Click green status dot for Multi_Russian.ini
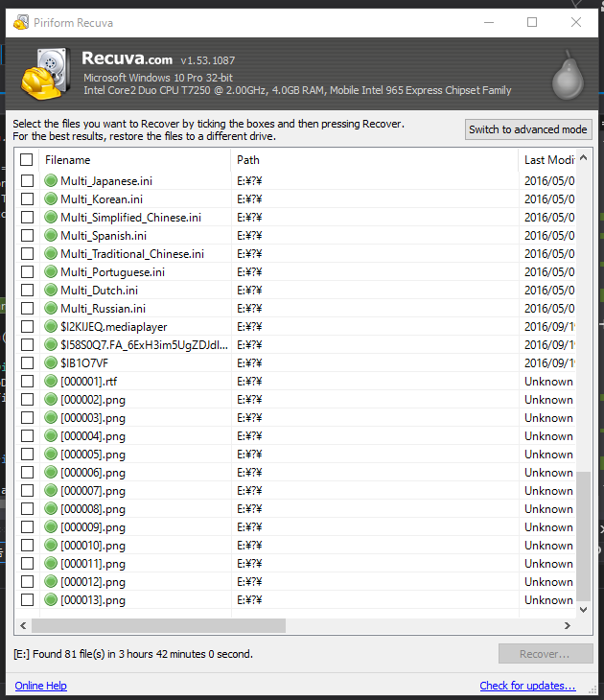The width and height of the screenshot is (604, 700). (51, 308)
